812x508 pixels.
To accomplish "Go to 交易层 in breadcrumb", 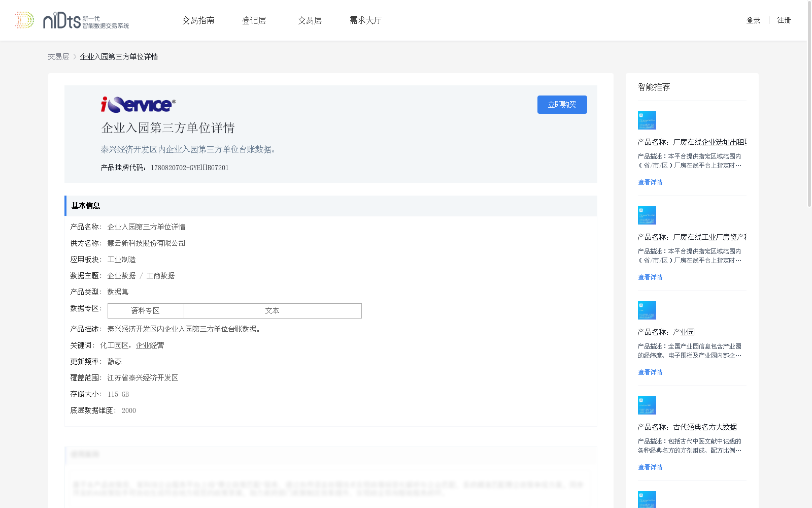I will pyautogui.click(x=58, y=57).
